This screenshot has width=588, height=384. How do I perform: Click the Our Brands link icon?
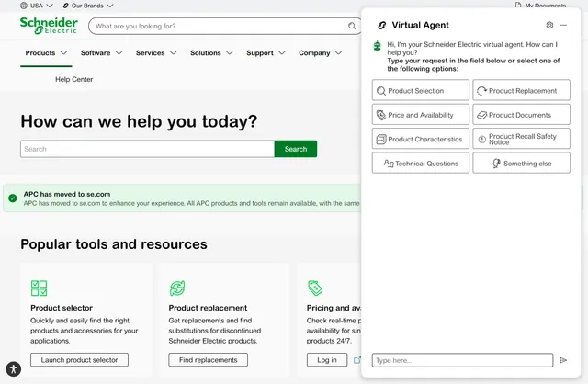pos(65,6)
